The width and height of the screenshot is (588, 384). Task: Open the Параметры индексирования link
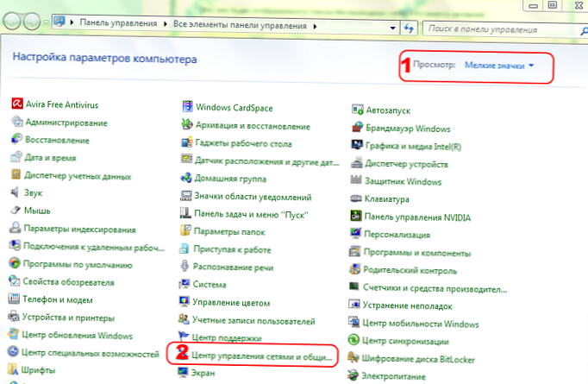click(80, 229)
